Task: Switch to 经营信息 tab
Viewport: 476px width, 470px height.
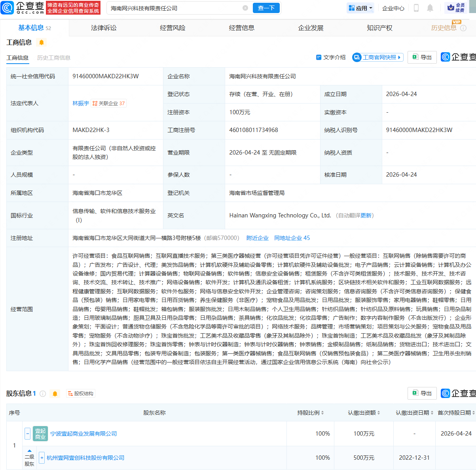Action: coord(242,28)
